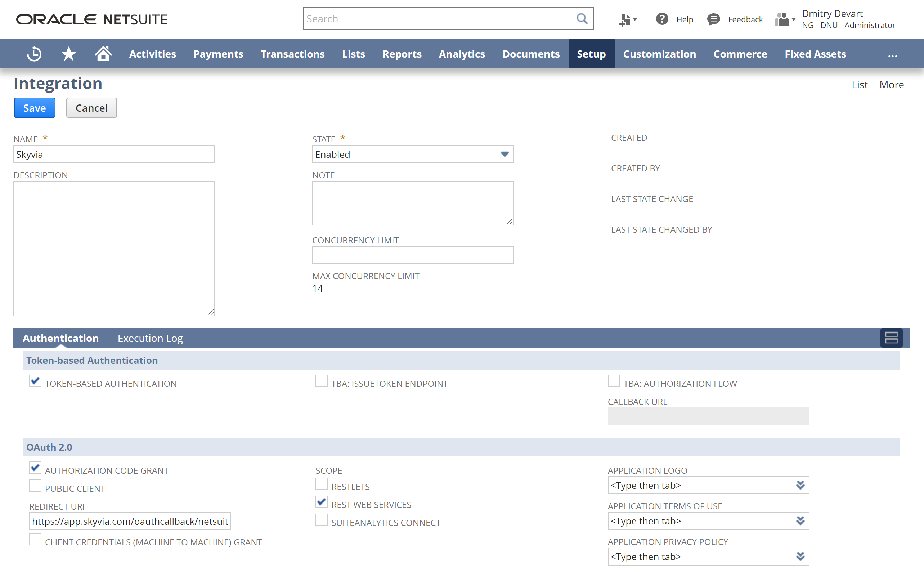Open the Shortcuts star icon
The image size is (924, 572).
coord(68,54)
